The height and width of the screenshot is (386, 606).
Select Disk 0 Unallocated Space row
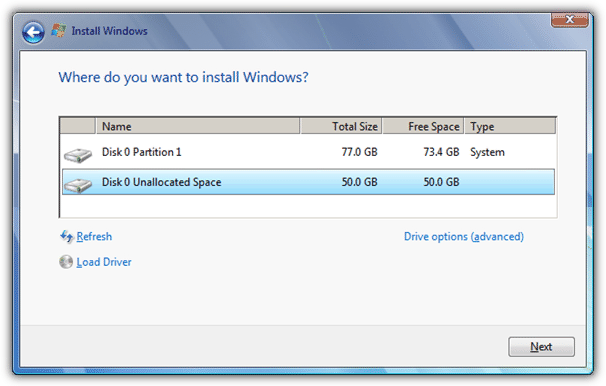[x=308, y=182]
